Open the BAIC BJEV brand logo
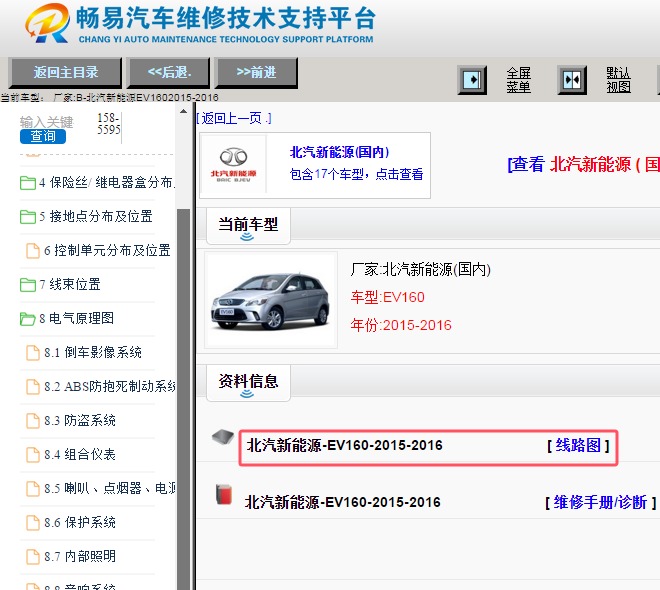The height and width of the screenshot is (590, 660). (233, 165)
